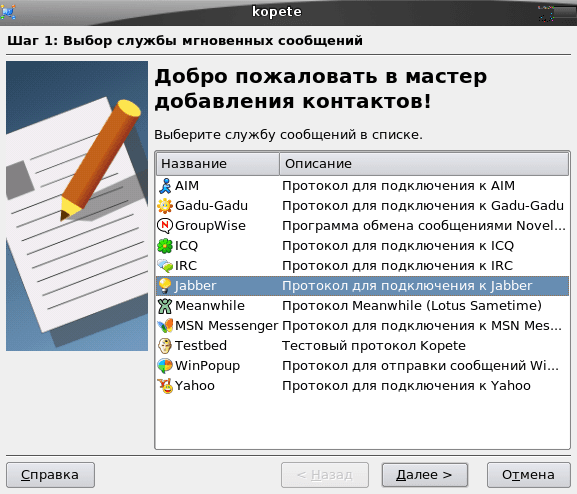Screen dimensions: 577x494
Task: Sort list by Описание column header
Action: click(x=424, y=164)
